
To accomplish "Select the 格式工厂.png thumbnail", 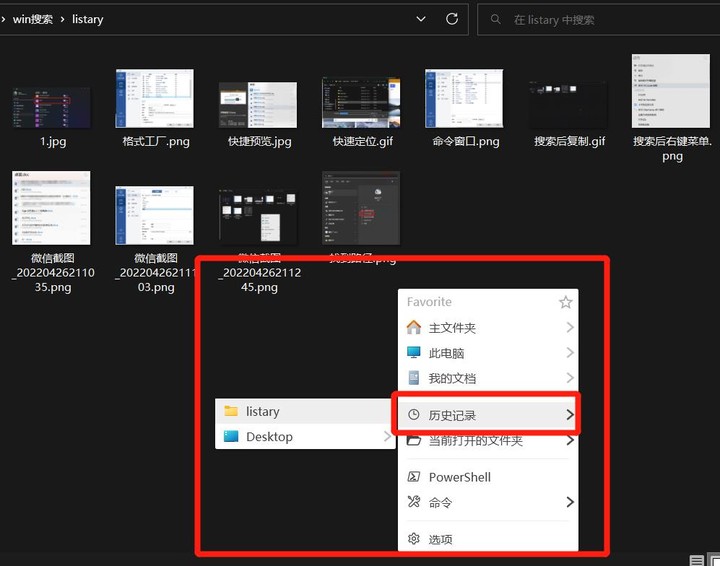I will click(155, 99).
